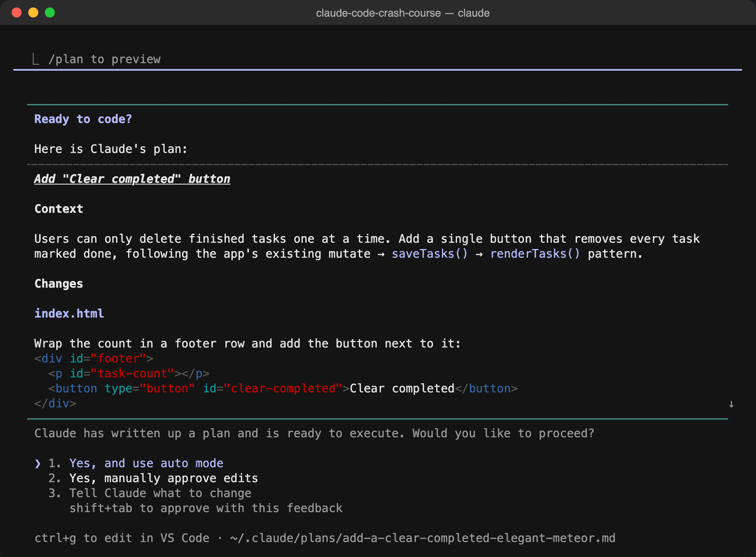Click the window title 'claude-code-crash-course — claude'
This screenshot has width=756, height=557.
403,13
